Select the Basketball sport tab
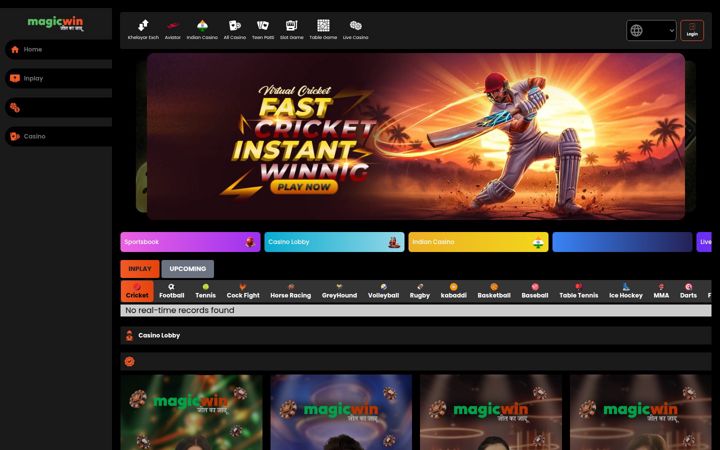 point(494,291)
